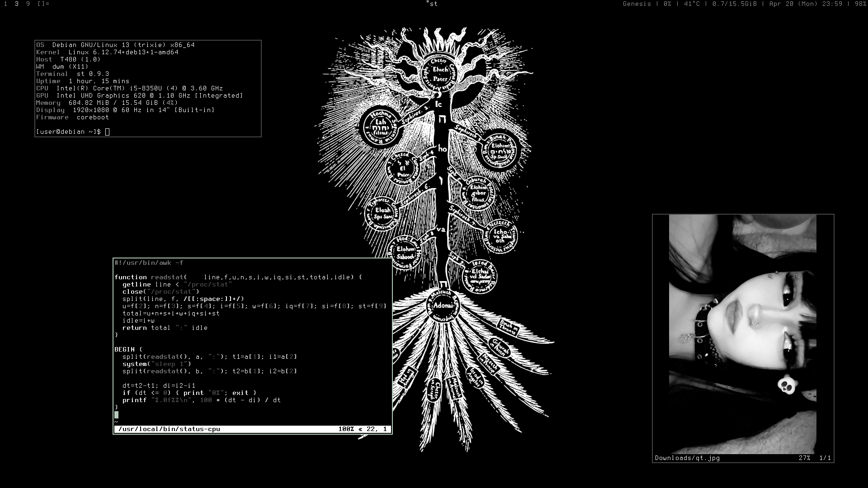Switch to dwm tag 9
This screenshot has height=488, width=868.
pyautogui.click(x=28, y=4)
